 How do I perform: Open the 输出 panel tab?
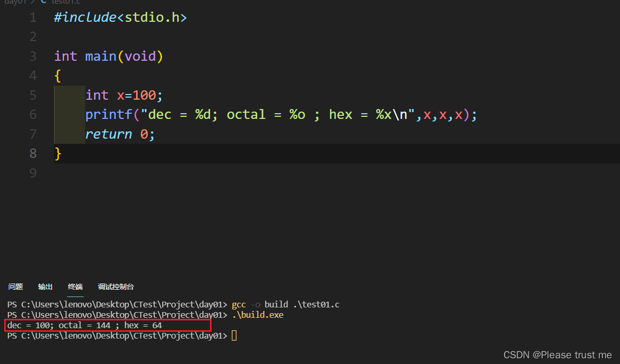tap(45, 286)
